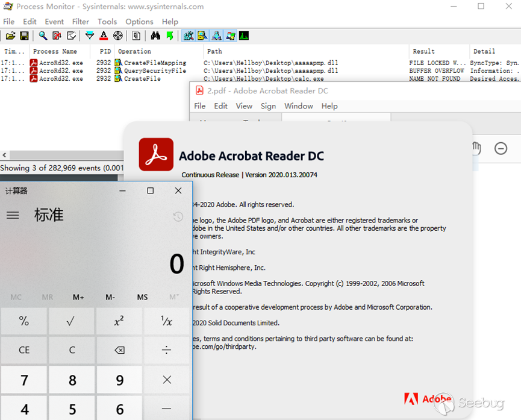Click the percent button on calculator
The width and height of the screenshot is (521, 420).
(x=24, y=321)
